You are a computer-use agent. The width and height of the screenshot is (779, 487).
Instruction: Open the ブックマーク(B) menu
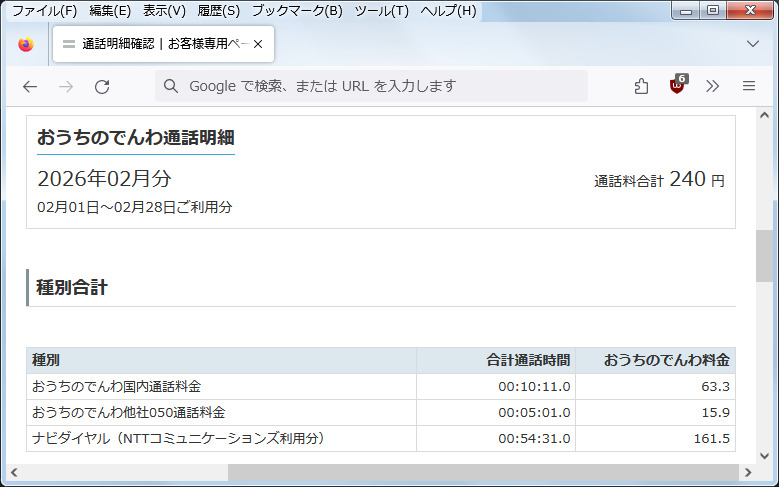click(296, 11)
